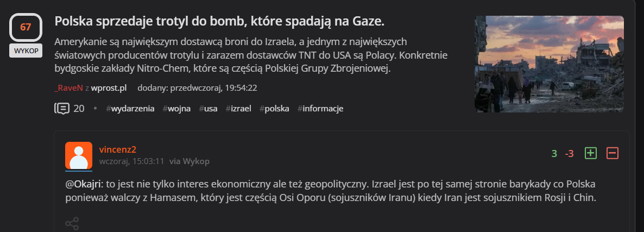Open vincenz2's username link
The width and height of the screenshot is (644, 232).
point(118,149)
